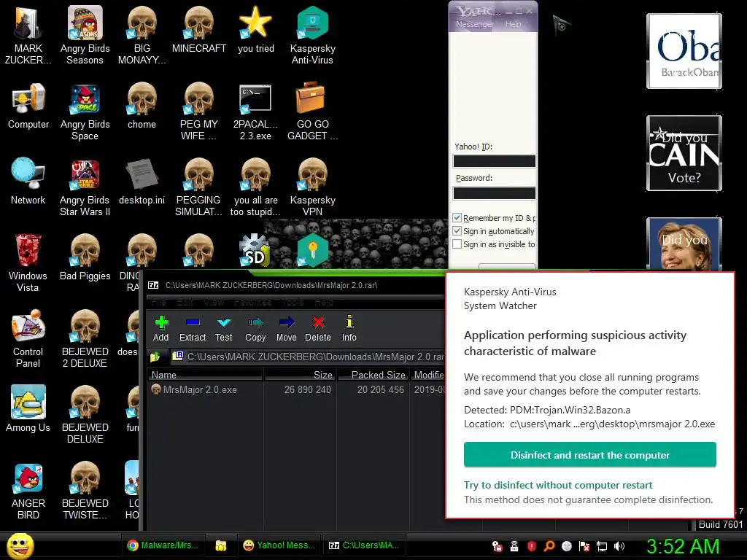This screenshot has width=747, height=560.
Task: Open the Tools menu in 7-Zip
Action: point(293,303)
